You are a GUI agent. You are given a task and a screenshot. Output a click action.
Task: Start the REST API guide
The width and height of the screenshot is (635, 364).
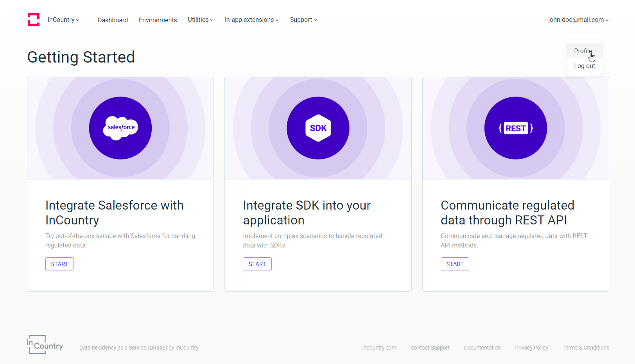click(x=455, y=264)
